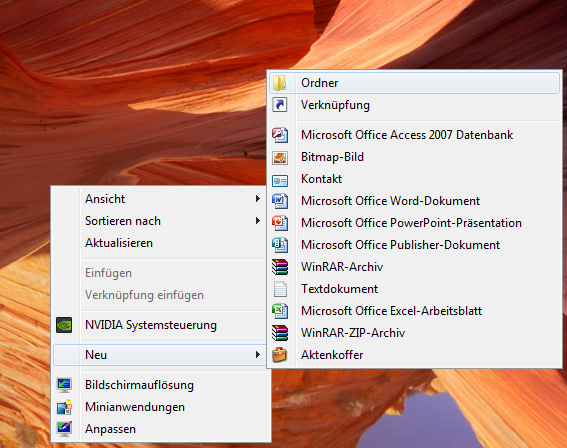Create a new Textdokument
Viewport: 567px width, 448px height.
coord(414,289)
